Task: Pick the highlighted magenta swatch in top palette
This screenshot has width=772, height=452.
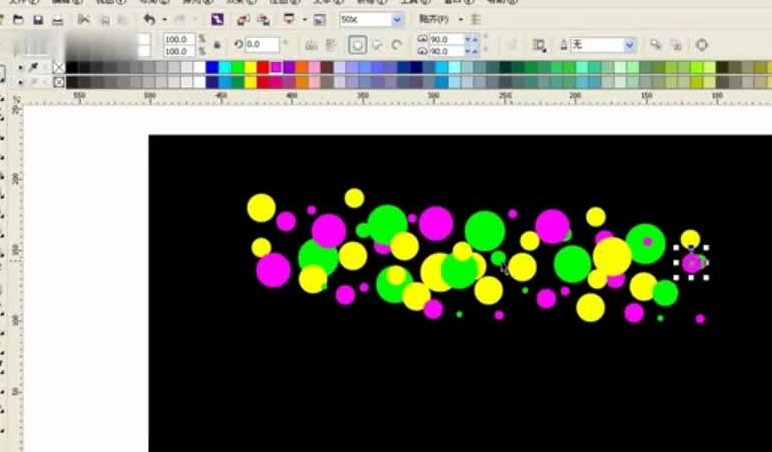Action: 276,67
